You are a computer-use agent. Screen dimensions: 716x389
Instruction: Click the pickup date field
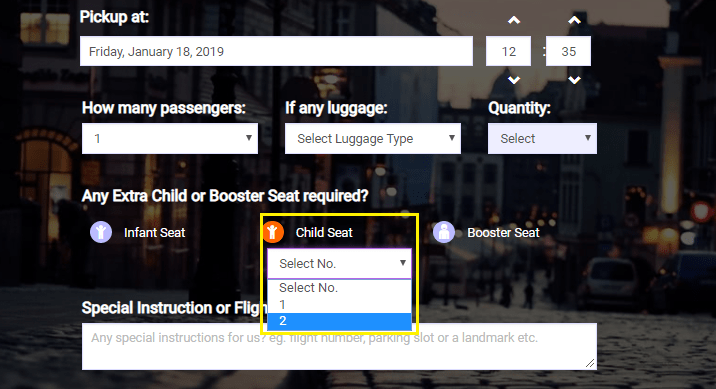point(276,51)
